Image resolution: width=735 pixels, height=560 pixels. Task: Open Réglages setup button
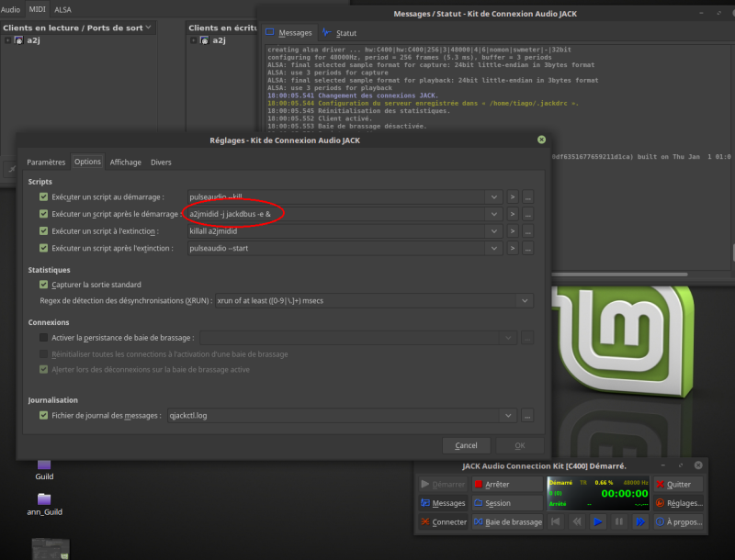click(678, 503)
